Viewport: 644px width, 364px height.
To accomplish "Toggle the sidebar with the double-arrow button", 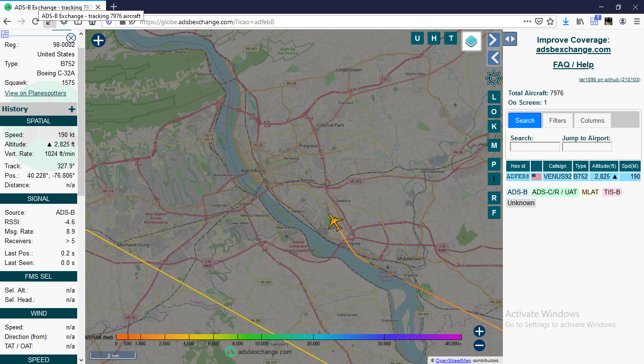I will pos(510,39).
